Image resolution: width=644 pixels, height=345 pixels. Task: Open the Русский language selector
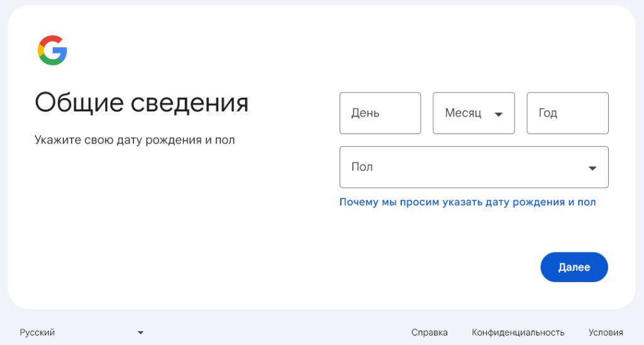click(x=82, y=332)
